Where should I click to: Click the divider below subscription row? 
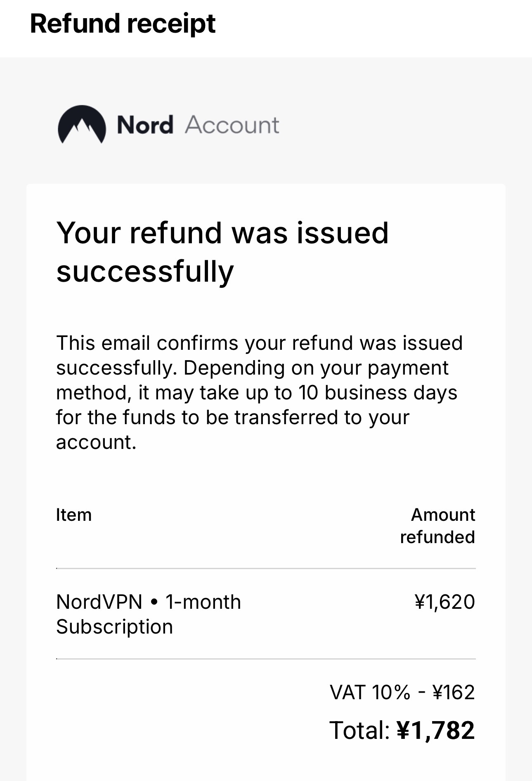[266, 659]
